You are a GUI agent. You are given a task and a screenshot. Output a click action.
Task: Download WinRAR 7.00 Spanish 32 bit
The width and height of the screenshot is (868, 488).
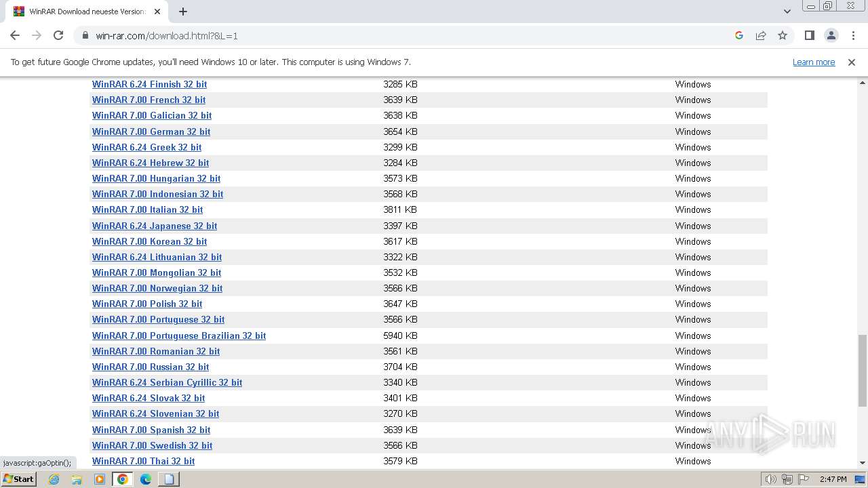coord(151,430)
